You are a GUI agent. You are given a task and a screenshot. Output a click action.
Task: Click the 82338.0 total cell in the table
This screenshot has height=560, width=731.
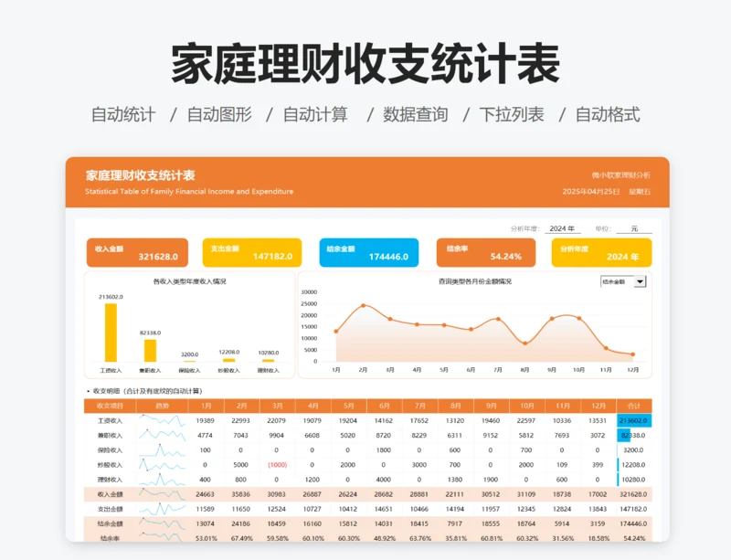634,436
